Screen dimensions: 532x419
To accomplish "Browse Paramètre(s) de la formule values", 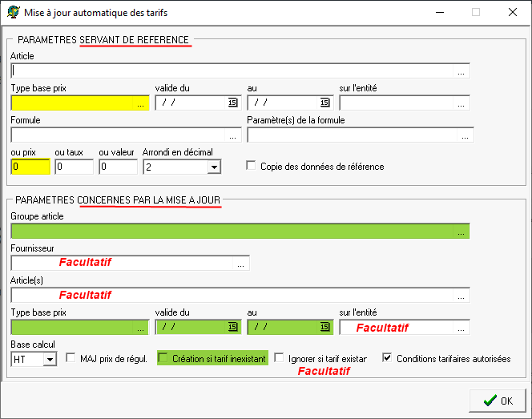I will 465,135.
